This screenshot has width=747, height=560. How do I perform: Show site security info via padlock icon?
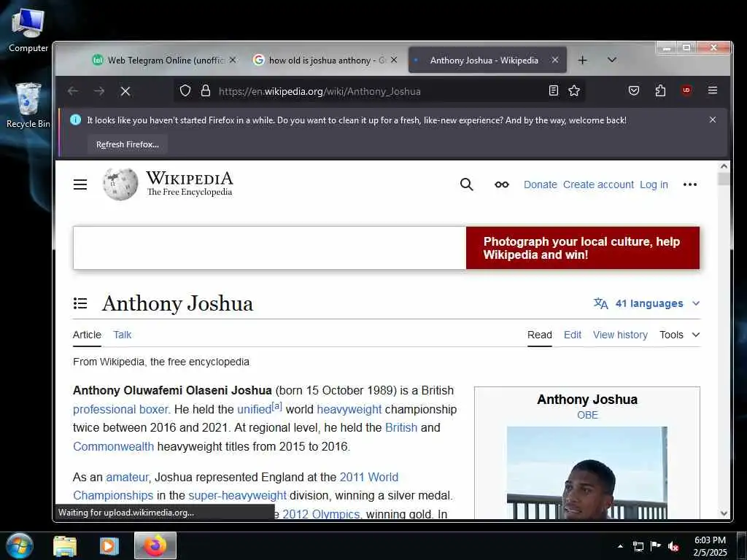click(x=205, y=90)
